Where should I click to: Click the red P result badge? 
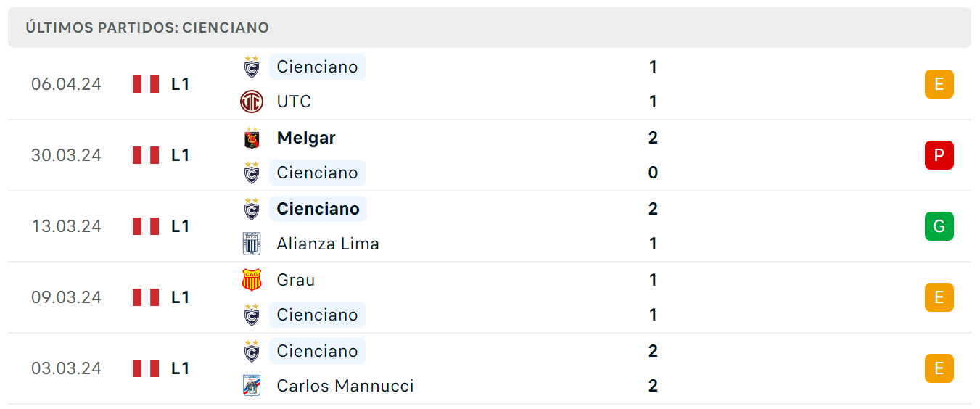pos(939,155)
